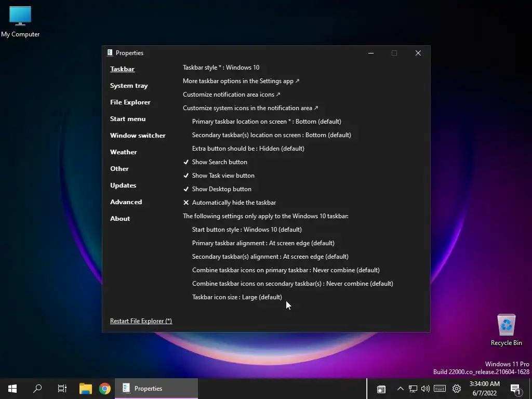Click the taskbar clock and date
532x399 pixels.
[485, 389]
